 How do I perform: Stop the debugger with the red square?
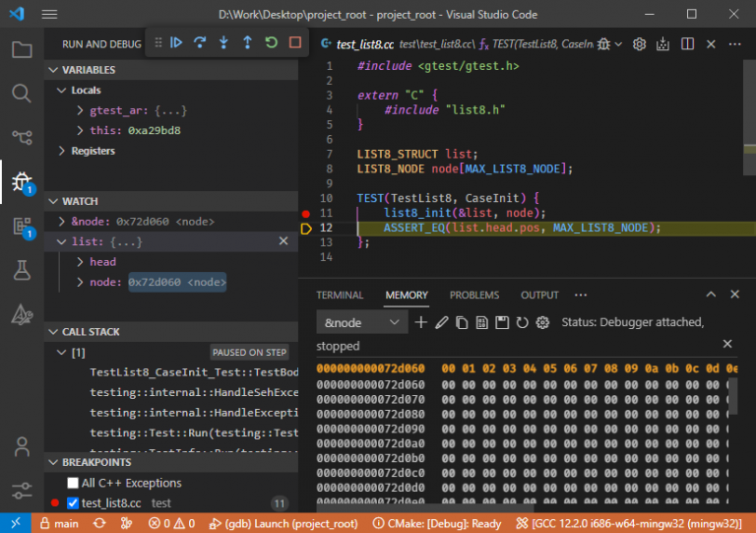point(294,43)
